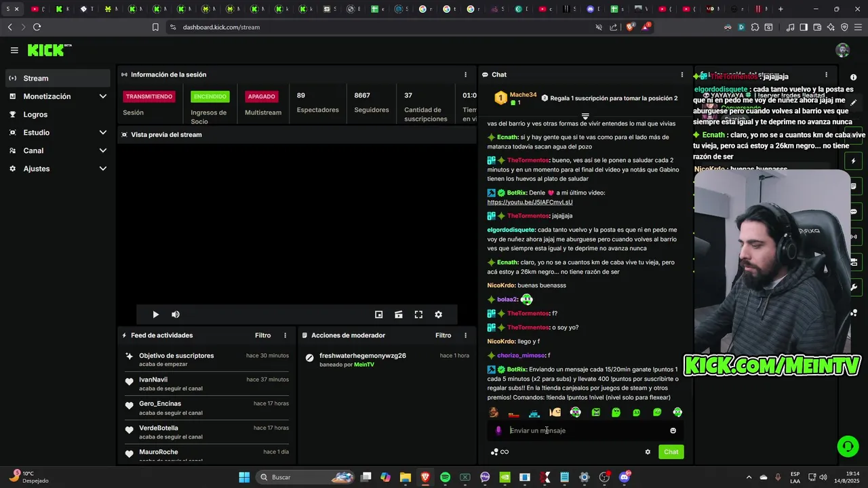Open the Brave Wallet icon

pos(817,27)
